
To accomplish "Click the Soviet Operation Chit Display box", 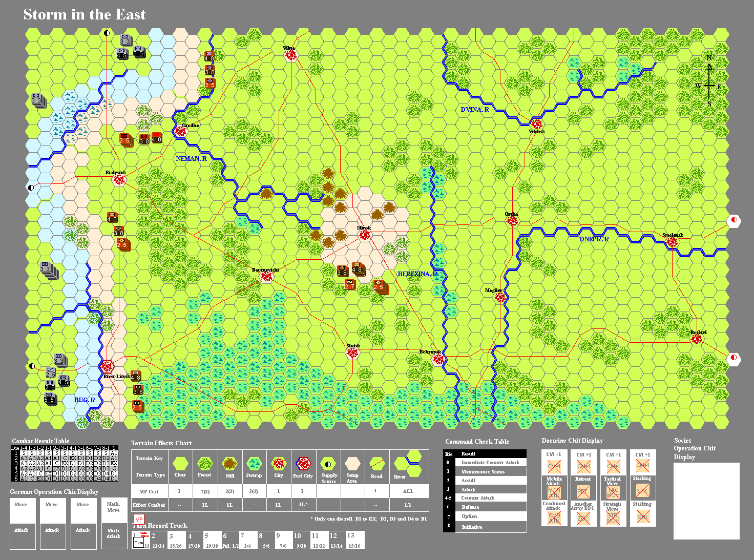I will (x=706, y=501).
